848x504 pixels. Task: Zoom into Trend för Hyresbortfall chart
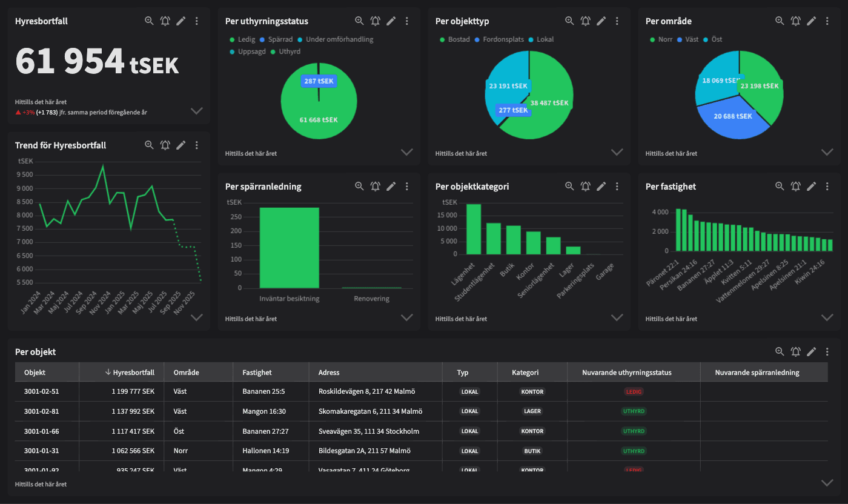(149, 145)
